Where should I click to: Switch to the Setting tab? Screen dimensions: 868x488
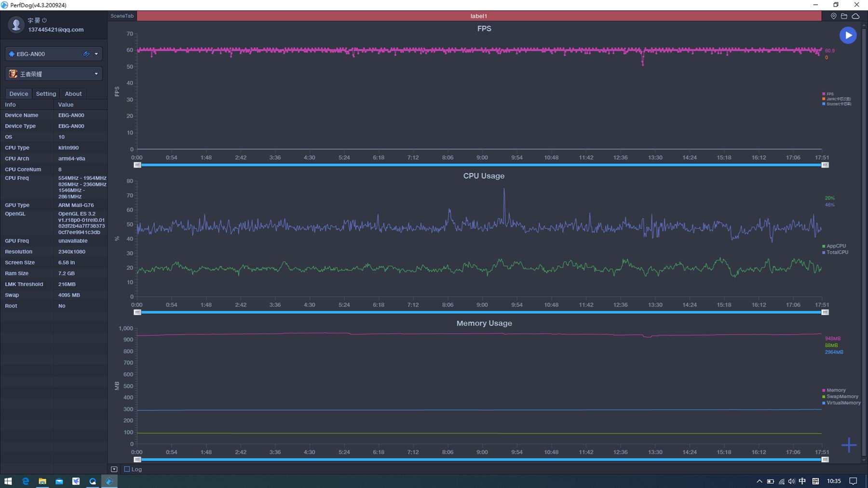coord(46,94)
